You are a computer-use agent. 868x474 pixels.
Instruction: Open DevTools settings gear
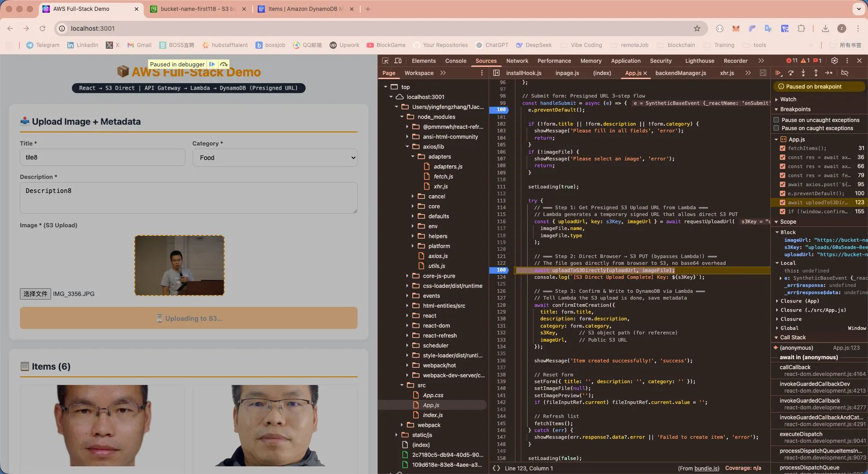click(x=835, y=61)
